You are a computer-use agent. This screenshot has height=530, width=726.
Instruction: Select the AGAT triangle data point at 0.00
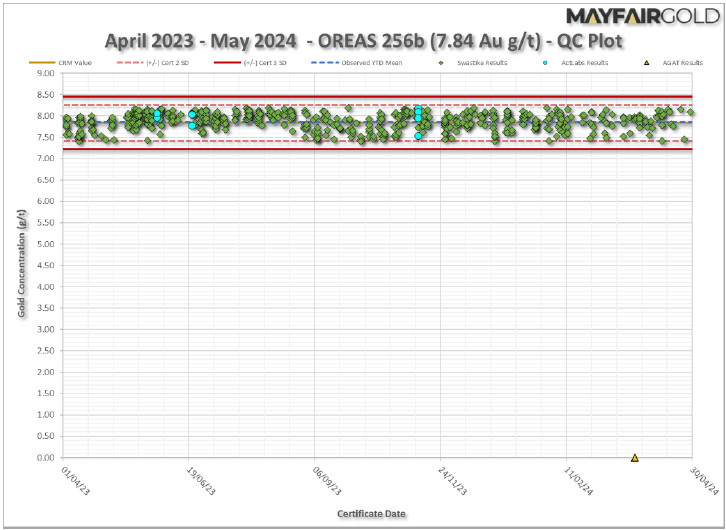(x=635, y=458)
